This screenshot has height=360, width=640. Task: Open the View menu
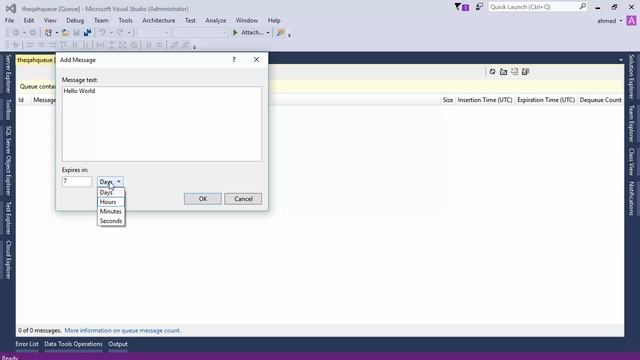(50, 20)
